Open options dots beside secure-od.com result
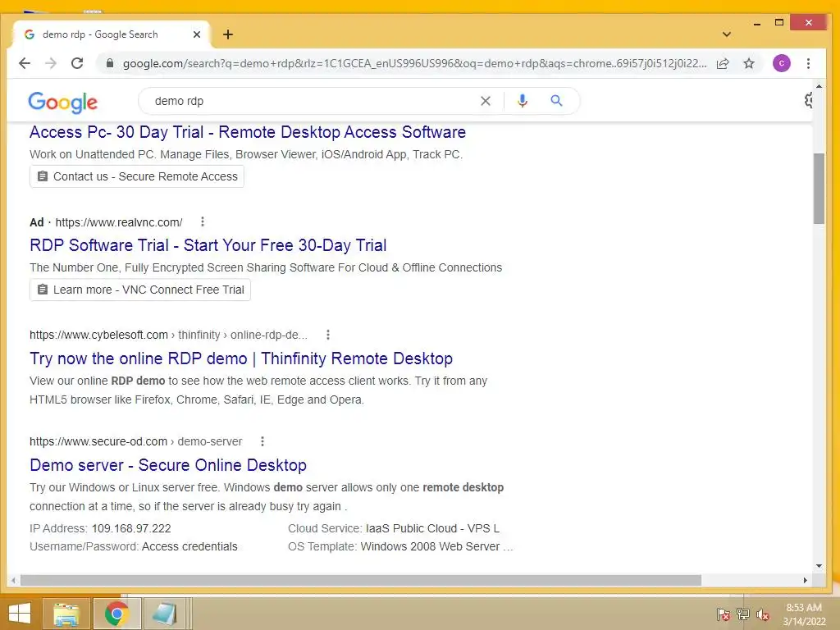840x630 pixels. click(262, 441)
